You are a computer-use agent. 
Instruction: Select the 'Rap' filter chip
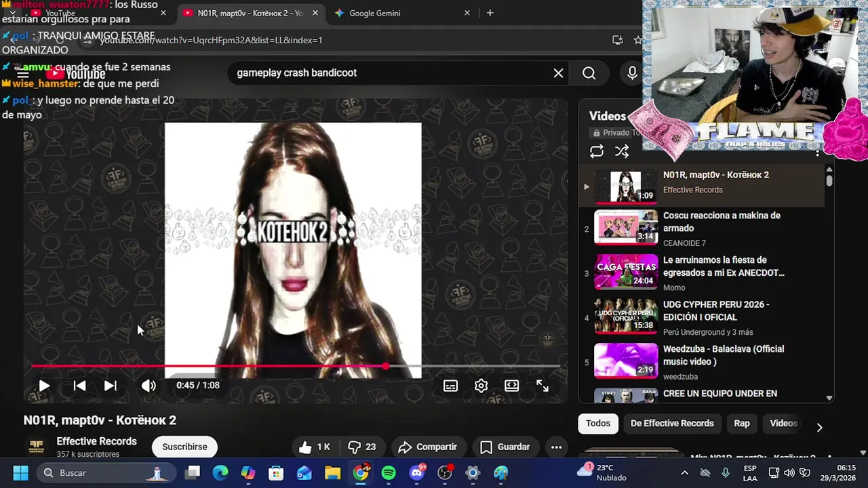(742, 424)
